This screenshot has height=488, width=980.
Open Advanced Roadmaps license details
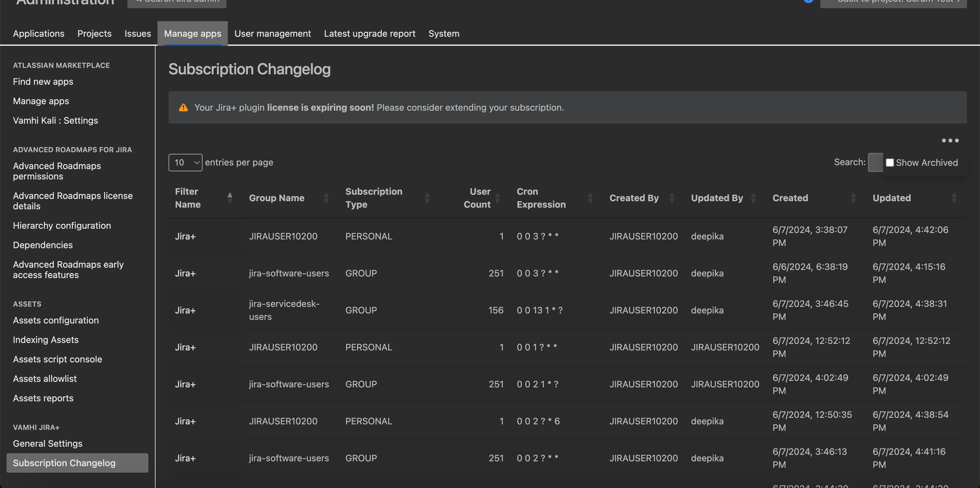[x=73, y=201]
